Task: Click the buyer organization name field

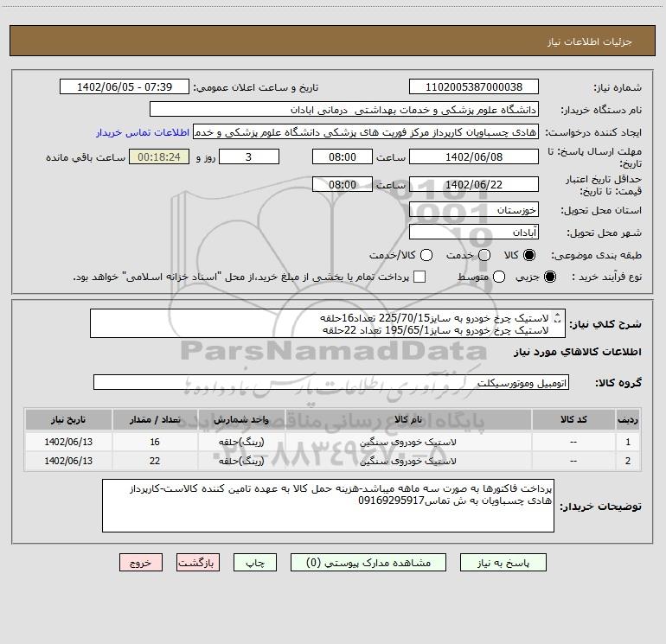Action: click(344, 110)
